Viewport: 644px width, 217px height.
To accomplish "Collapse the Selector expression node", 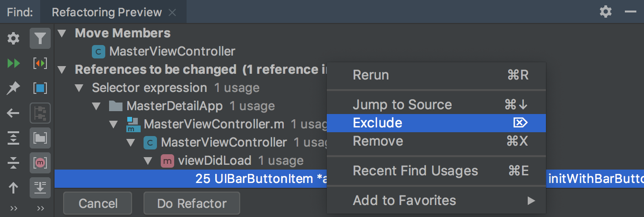I will coord(79,88).
